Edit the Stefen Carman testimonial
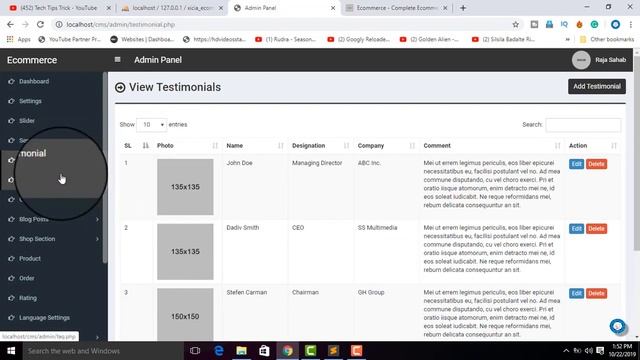 point(576,293)
